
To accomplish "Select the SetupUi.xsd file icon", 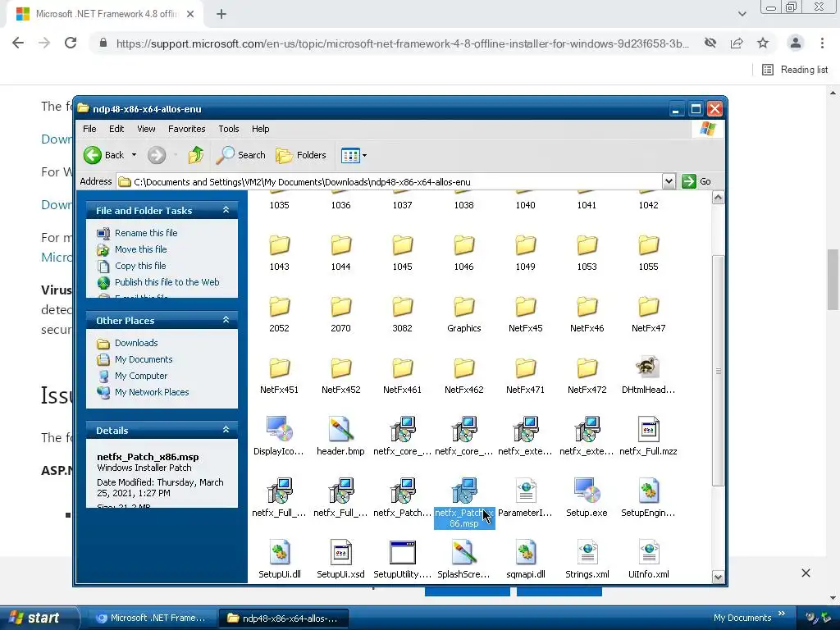I will 340,552.
